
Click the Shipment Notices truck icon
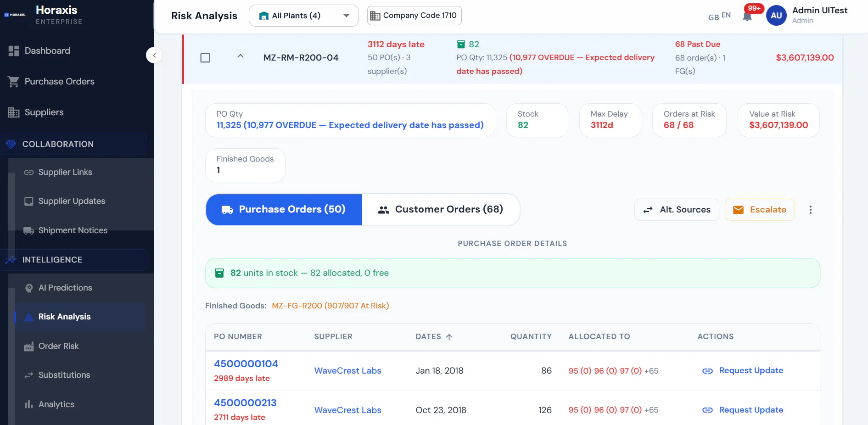pos(28,230)
